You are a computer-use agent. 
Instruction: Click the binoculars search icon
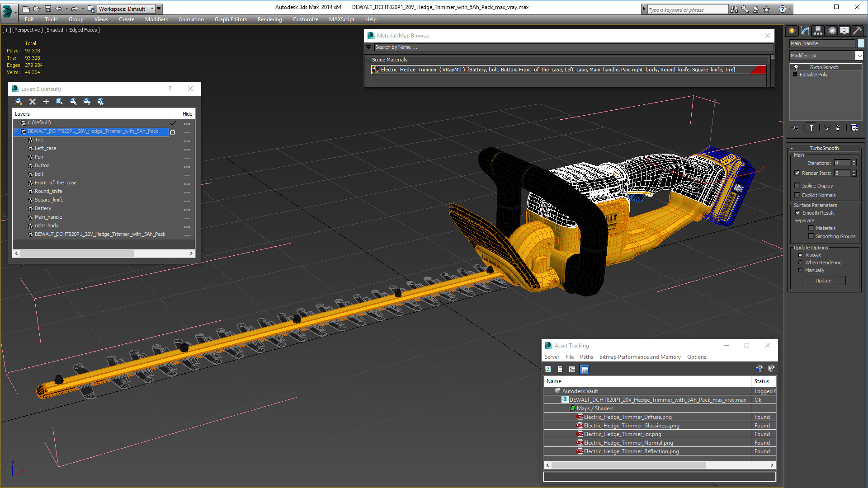734,9
